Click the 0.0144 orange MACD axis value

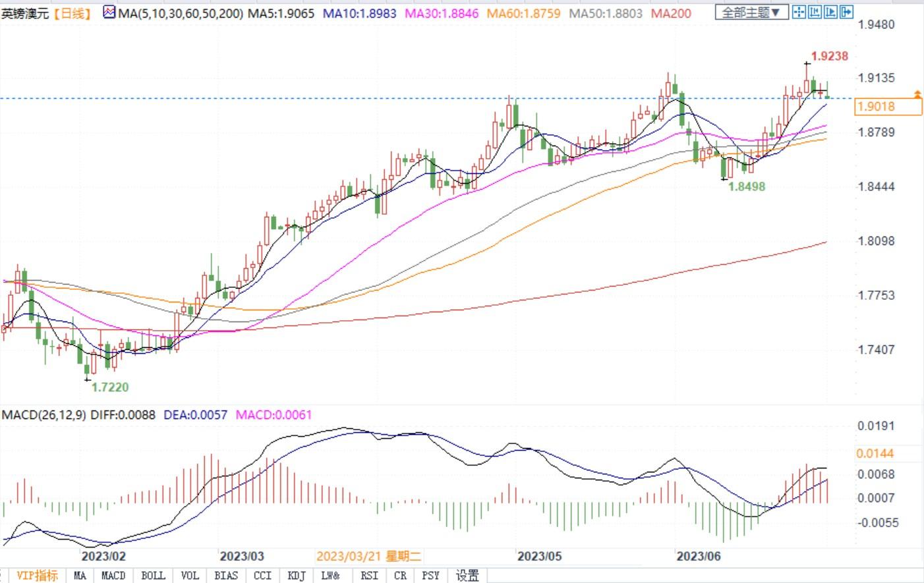[875, 453]
